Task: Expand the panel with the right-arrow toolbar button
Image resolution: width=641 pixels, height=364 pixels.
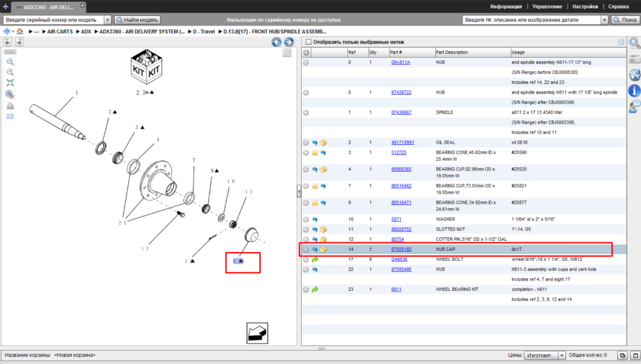Action: [19, 42]
